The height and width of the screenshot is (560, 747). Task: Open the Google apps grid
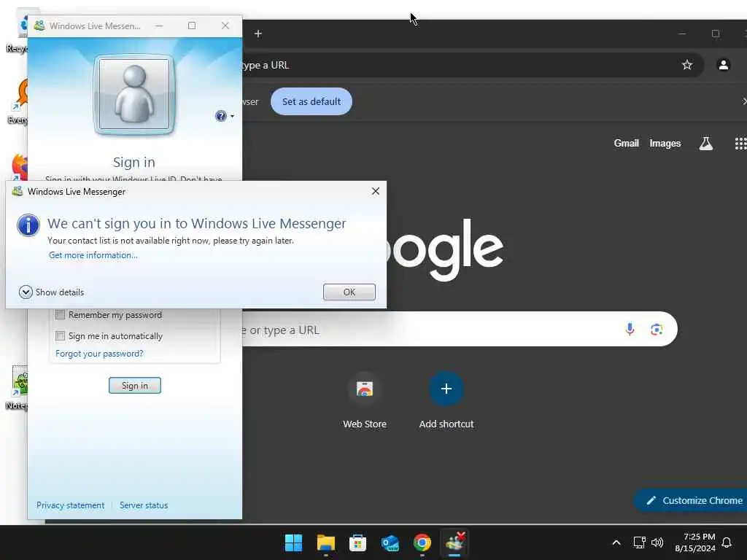[740, 144]
